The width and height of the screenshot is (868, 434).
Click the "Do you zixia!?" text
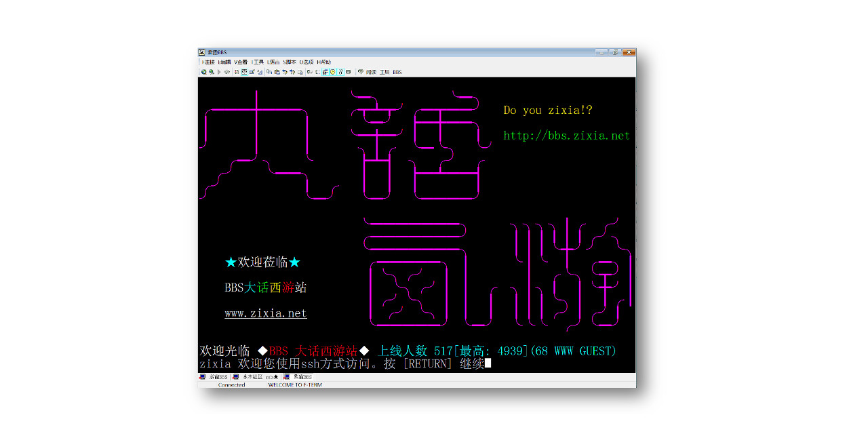pos(549,110)
